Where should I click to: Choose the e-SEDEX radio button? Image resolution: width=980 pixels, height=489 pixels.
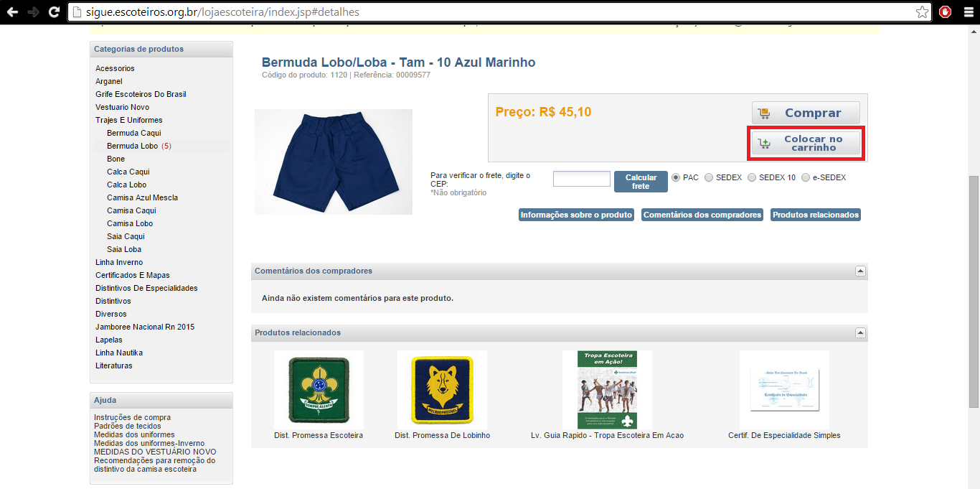806,177
